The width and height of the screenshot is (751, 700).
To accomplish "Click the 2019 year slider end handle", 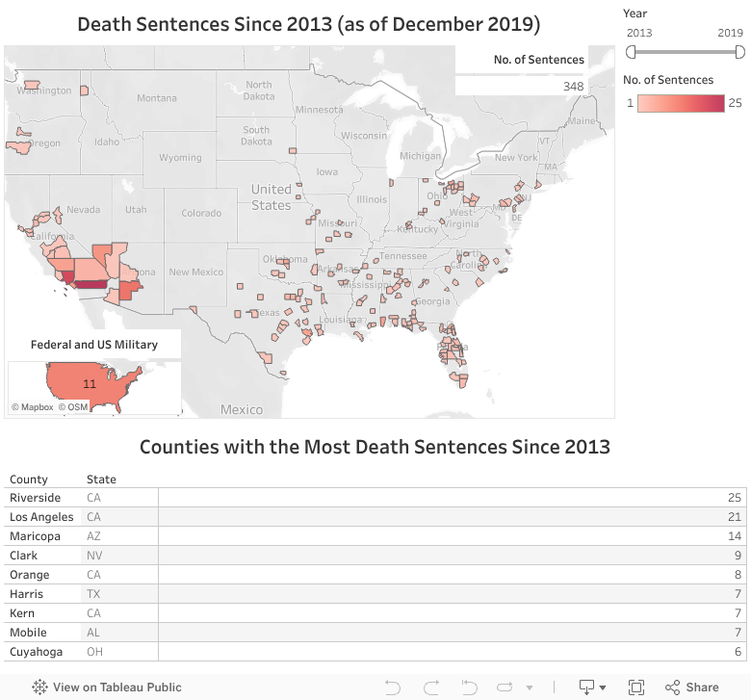I will 738,51.
